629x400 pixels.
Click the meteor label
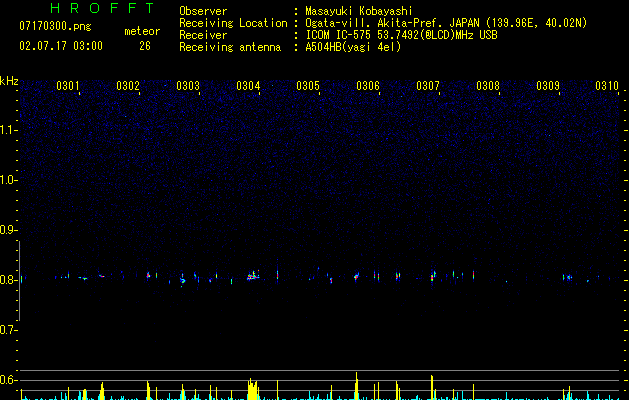[x=142, y=31]
